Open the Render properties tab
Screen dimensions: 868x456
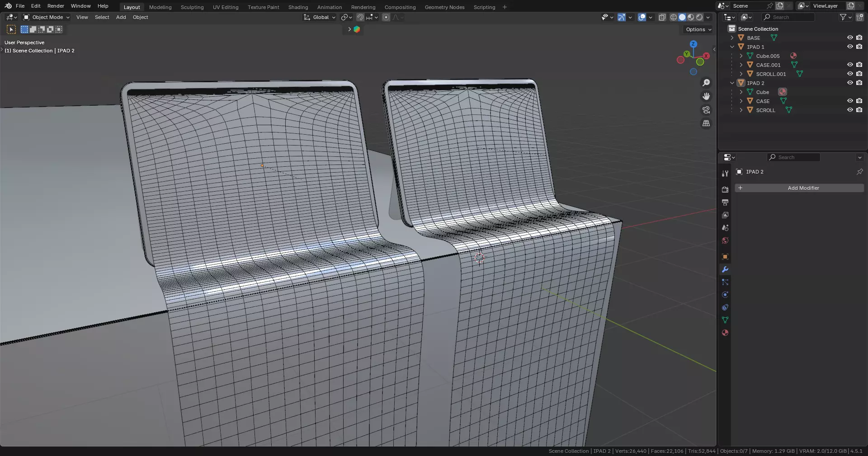point(725,190)
